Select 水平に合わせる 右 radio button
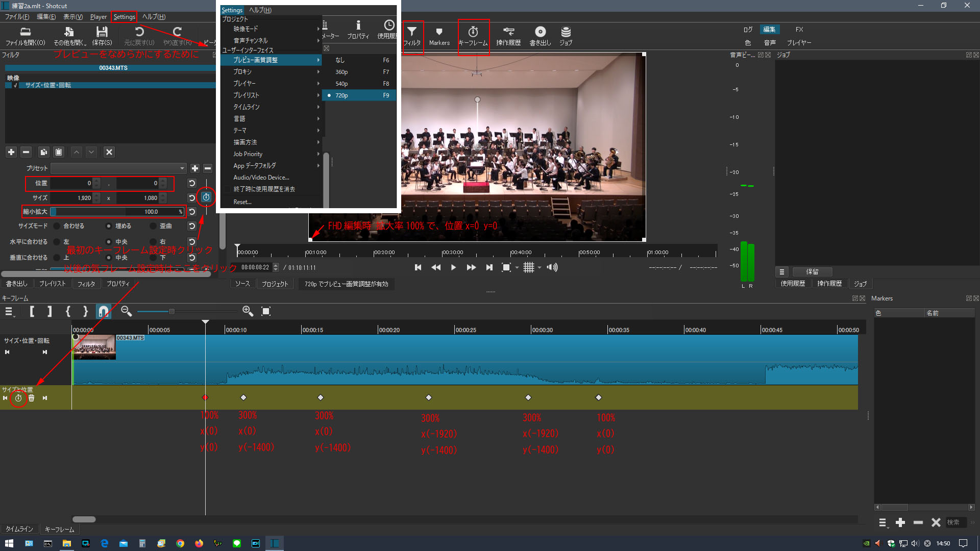Screen dimensions: 980x551 coord(153,242)
